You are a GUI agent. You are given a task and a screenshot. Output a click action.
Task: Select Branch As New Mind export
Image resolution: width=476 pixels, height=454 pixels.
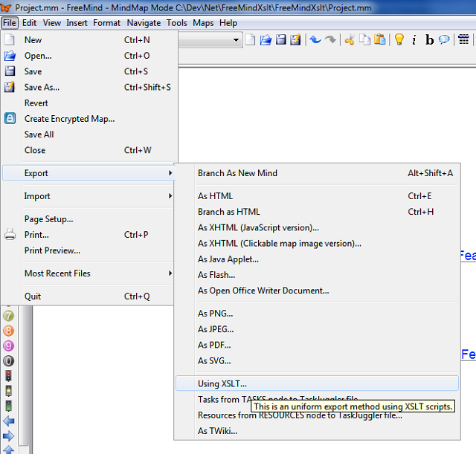pos(317,173)
